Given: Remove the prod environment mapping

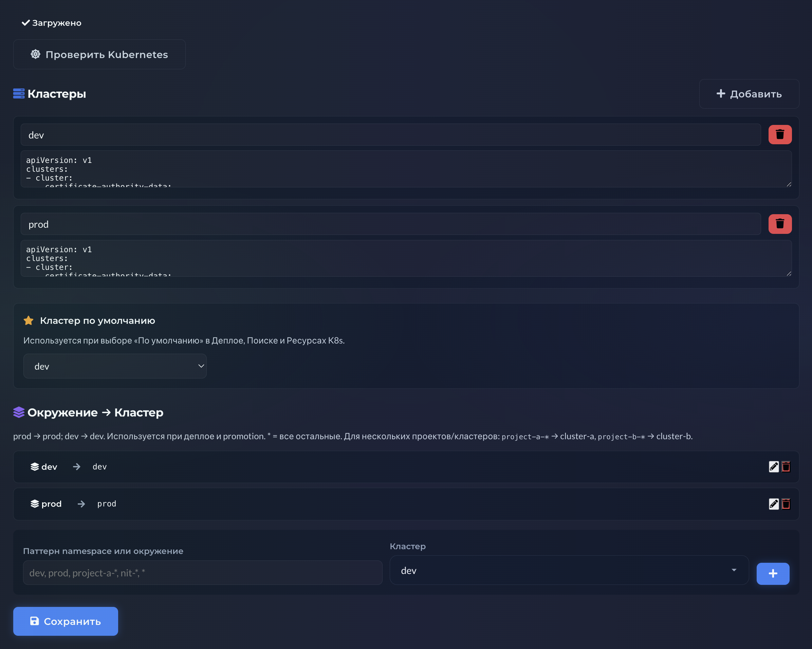Looking at the screenshot, I should pos(786,504).
